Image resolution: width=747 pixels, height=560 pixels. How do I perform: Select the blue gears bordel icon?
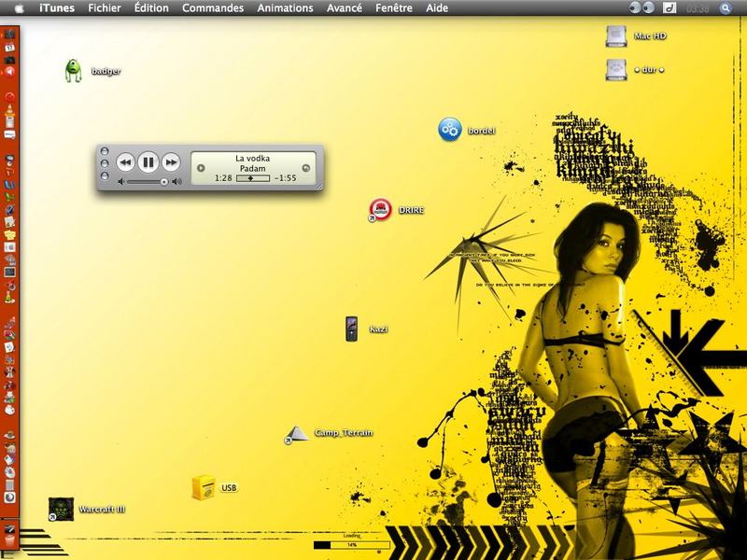point(450,130)
